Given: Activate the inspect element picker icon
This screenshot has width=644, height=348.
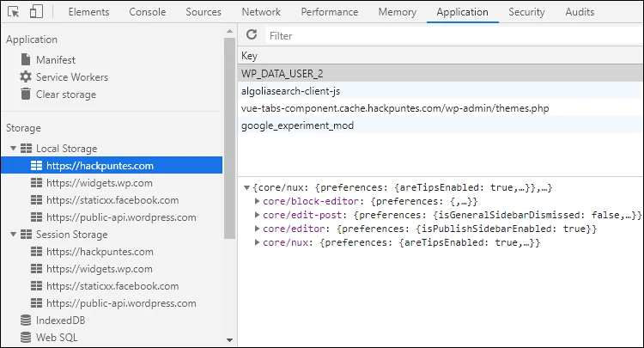Looking at the screenshot, I should [x=13, y=12].
